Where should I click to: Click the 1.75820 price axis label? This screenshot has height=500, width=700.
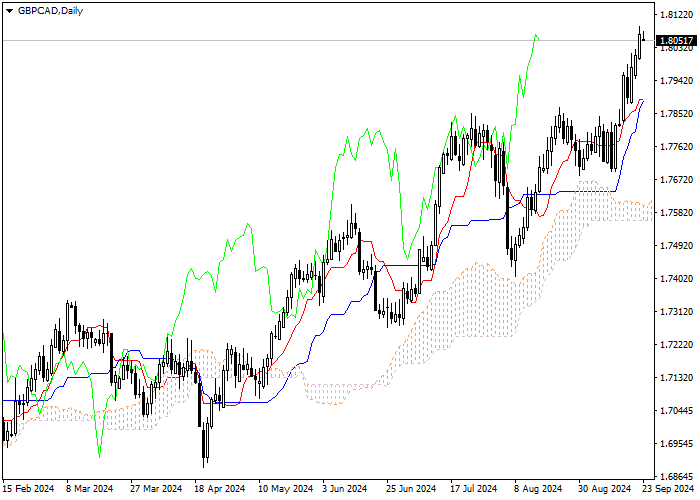click(676, 212)
